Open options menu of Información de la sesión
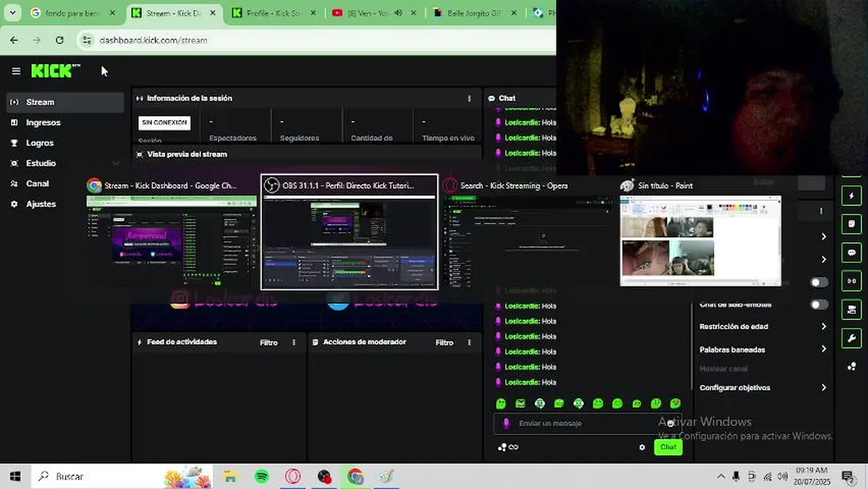This screenshot has height=489, width=868. 469,98
